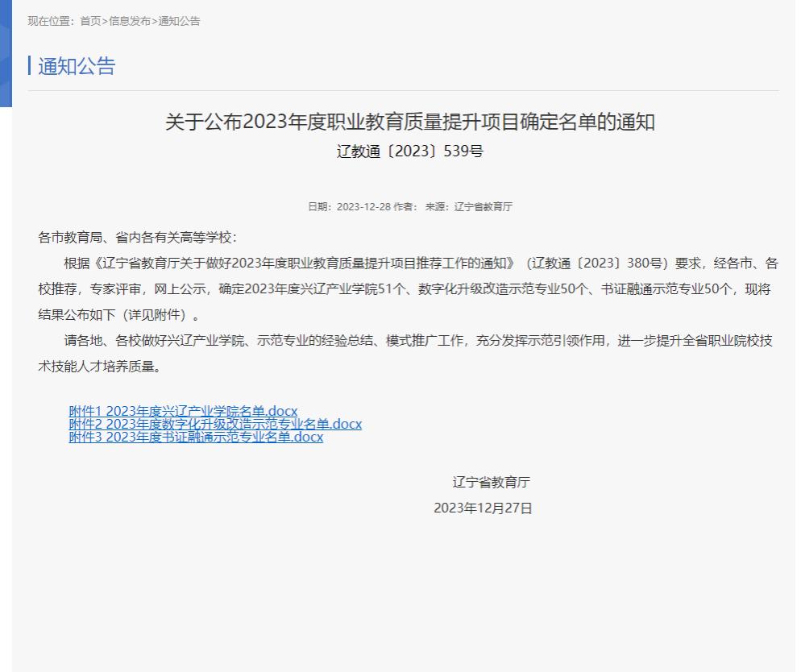Click the line starting 结果公布如下
801x672 pixels.
pos(118,315)
